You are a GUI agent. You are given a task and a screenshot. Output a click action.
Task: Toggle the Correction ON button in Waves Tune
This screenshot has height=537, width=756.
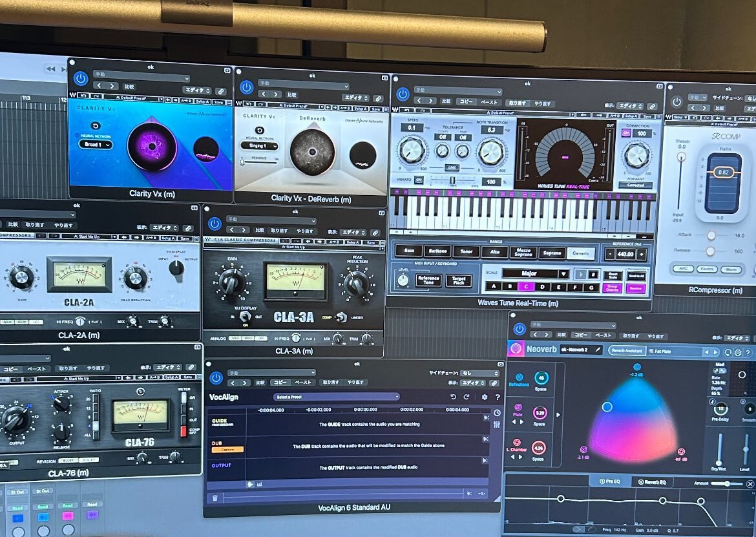tap(626, 133)
